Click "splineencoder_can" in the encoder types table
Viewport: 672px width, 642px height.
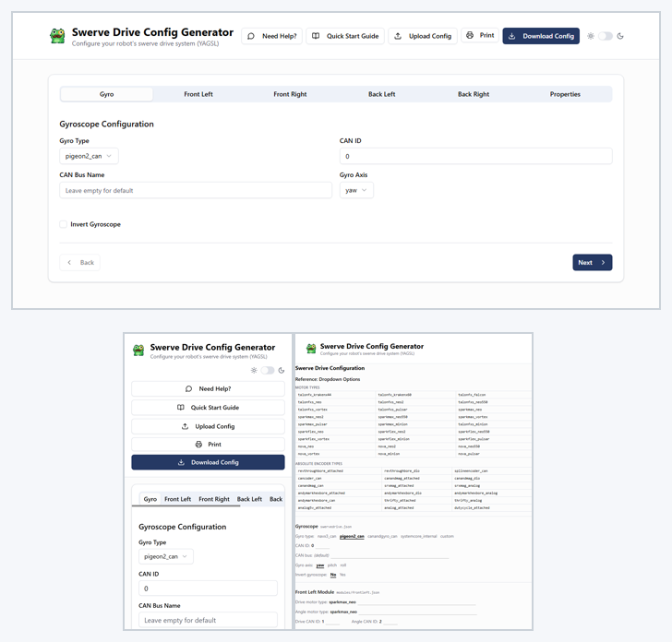click(471, 471)
